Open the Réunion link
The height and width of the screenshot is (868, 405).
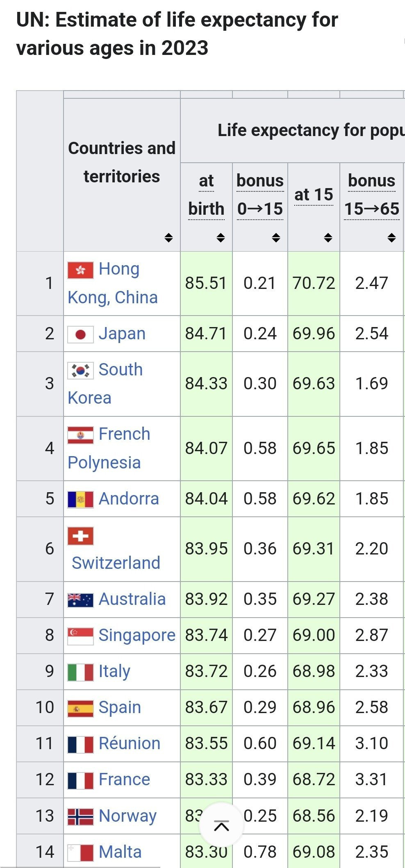click(x=129, y=743)
